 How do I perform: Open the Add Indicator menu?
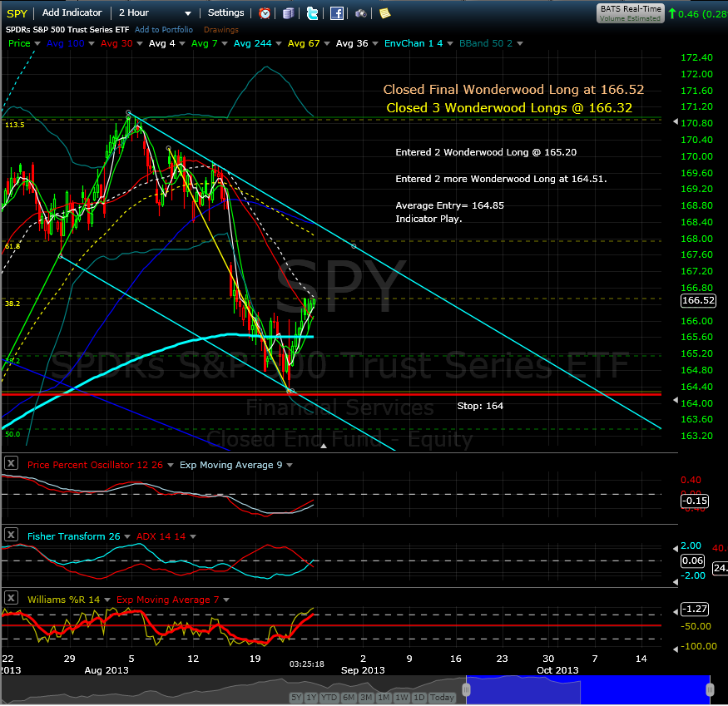click(72, 13)
